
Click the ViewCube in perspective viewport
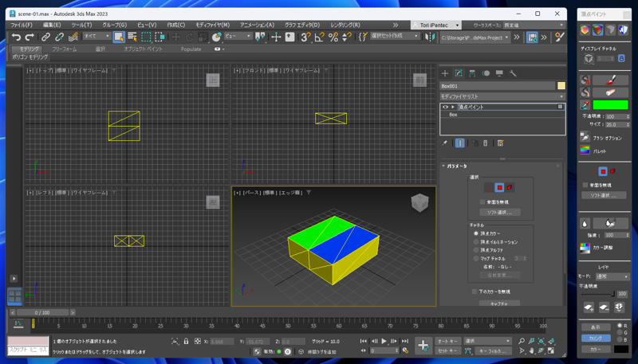pyautogui.click(x=419, y=202)
